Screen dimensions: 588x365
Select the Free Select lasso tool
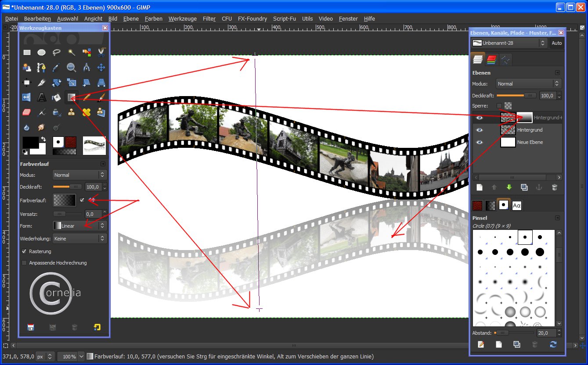pyautogui.click(x=56, y=53)
